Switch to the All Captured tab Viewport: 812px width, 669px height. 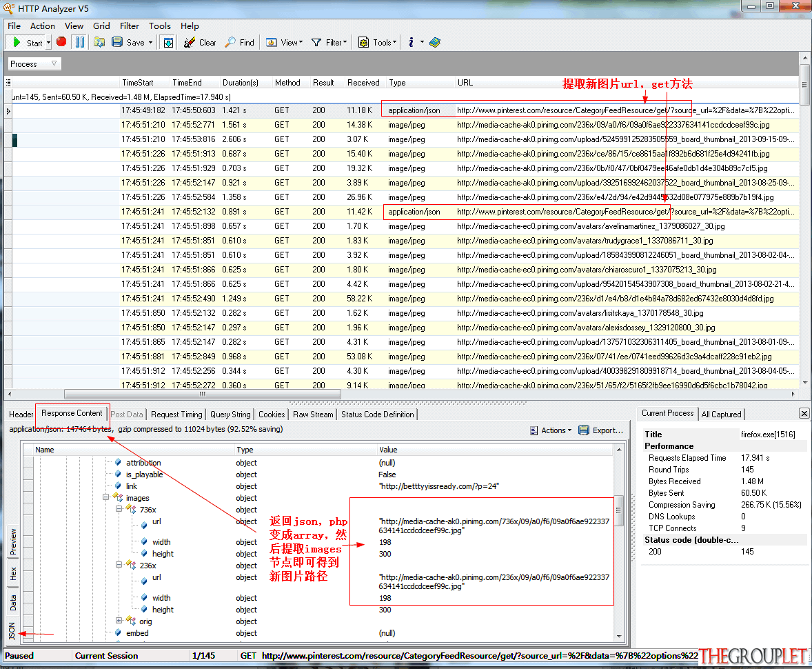722,415
